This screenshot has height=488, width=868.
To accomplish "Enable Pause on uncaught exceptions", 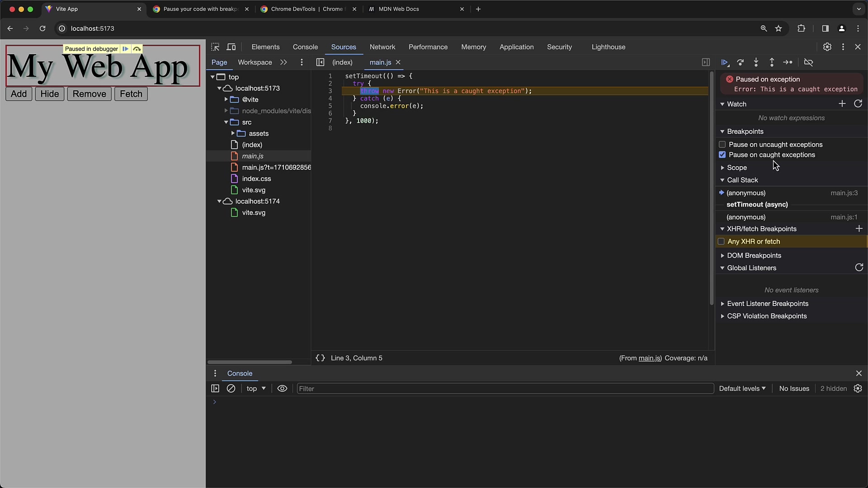I will tap(722, 145).
